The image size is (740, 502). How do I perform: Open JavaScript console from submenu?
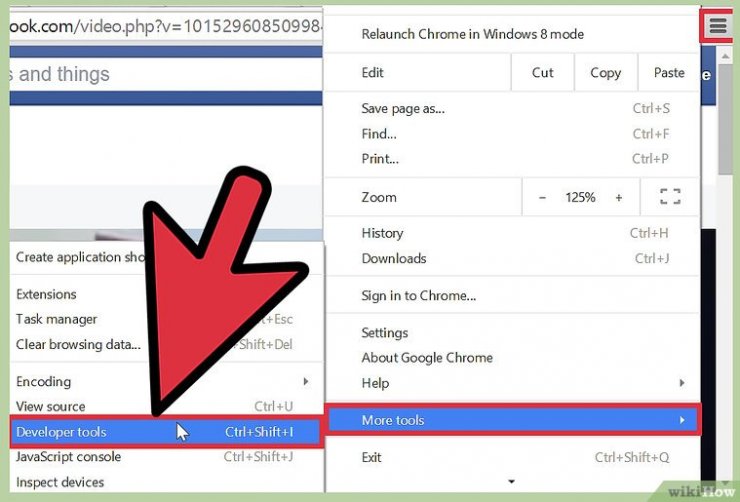coord(167,457)
